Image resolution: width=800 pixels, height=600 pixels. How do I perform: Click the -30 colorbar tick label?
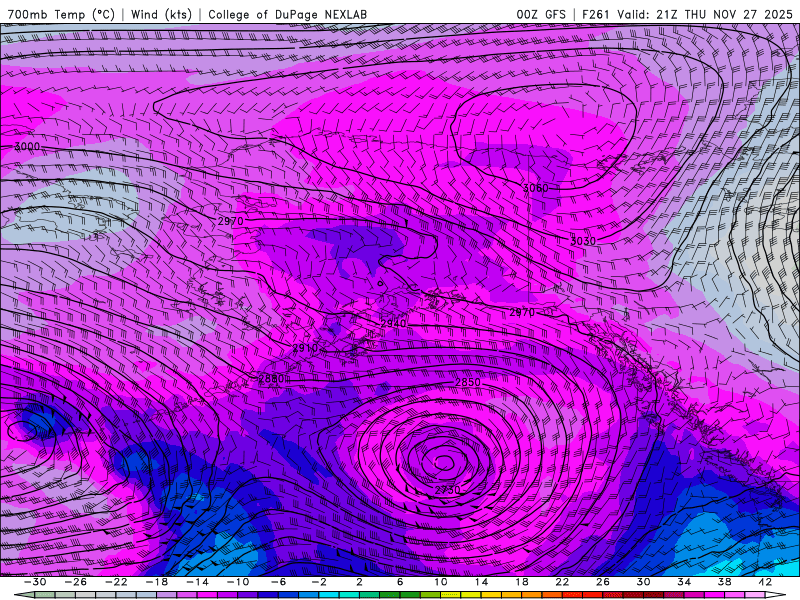coord(35,582)
